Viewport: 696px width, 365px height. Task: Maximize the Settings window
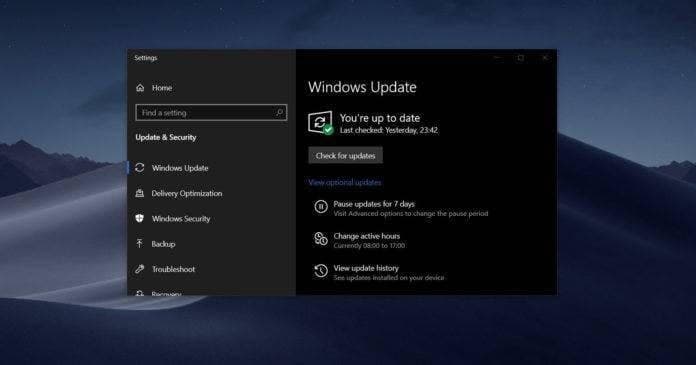[x=521, y=58]
